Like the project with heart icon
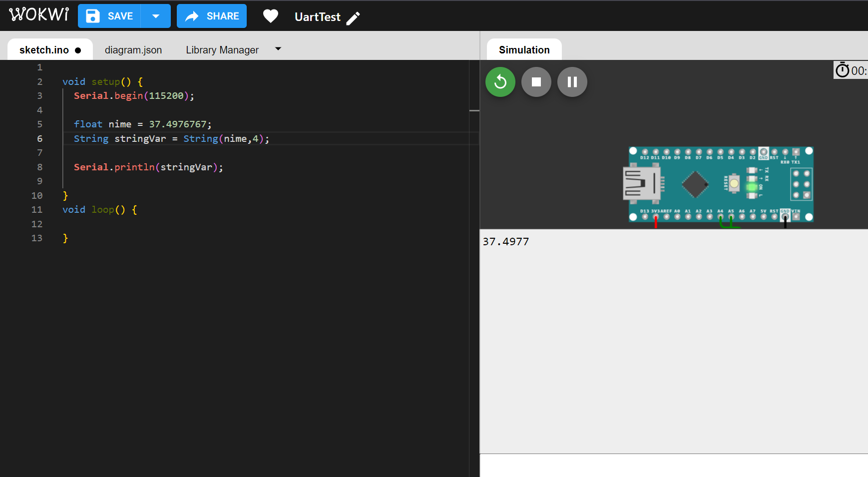The width and height of the screenshot is (868, 477). (x=271, y=16)
